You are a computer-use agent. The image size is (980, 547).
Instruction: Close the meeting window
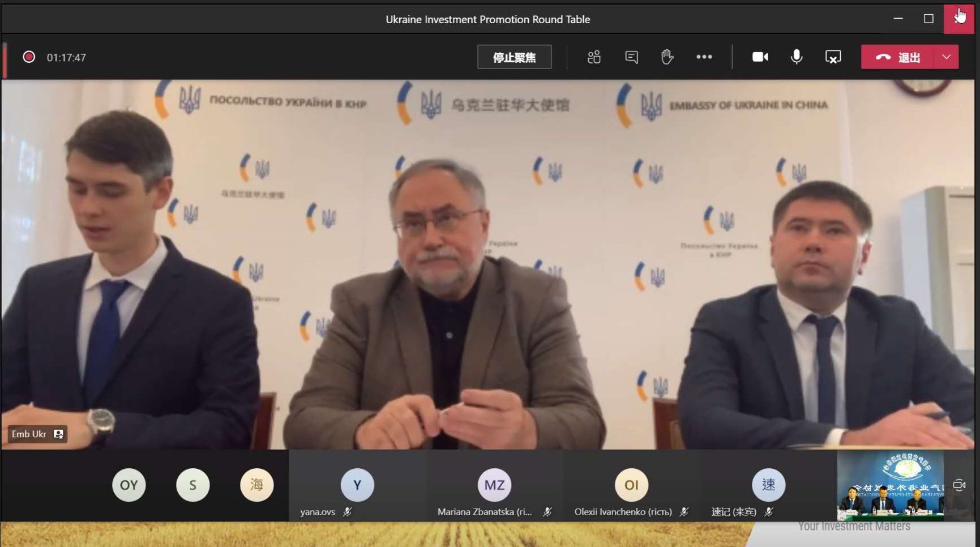click(x=959, y=19)
